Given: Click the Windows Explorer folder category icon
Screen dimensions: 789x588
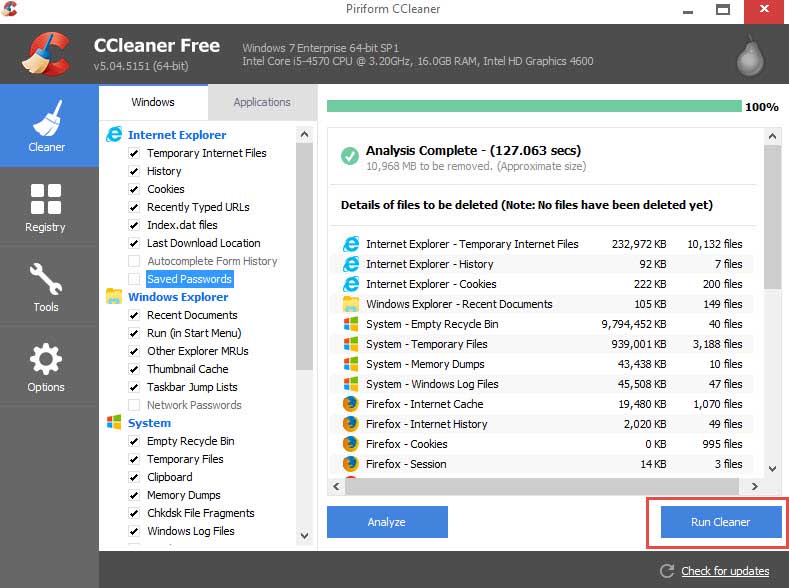Looking at the screenshot, I should 114,296.
